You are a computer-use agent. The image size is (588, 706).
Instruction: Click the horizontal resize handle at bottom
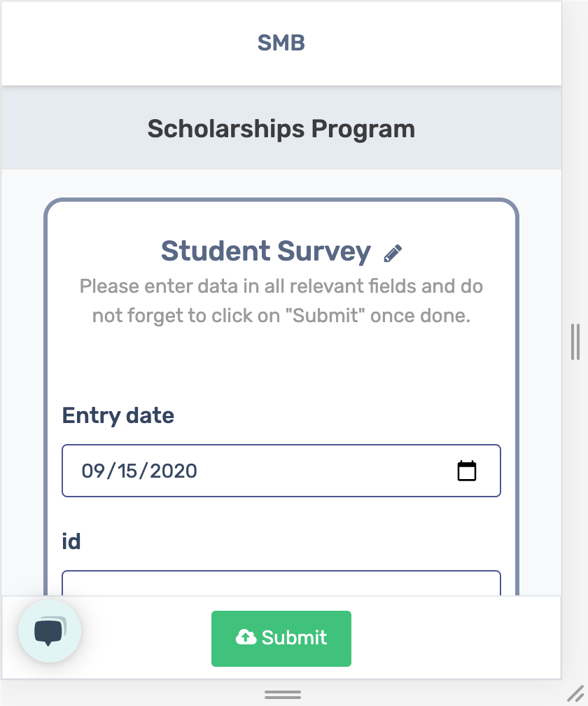click(x=283, y=694)
